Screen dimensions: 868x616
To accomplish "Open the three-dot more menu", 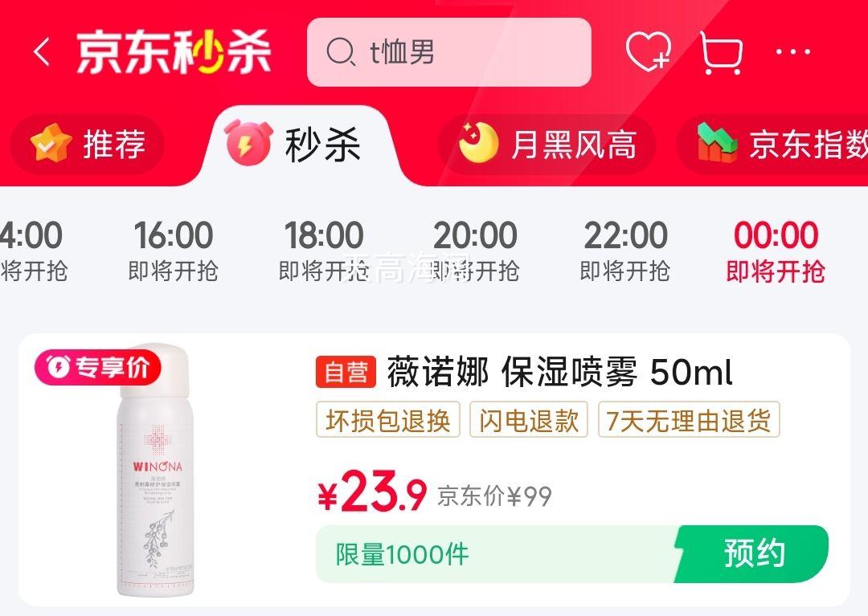I will point(792,52).
